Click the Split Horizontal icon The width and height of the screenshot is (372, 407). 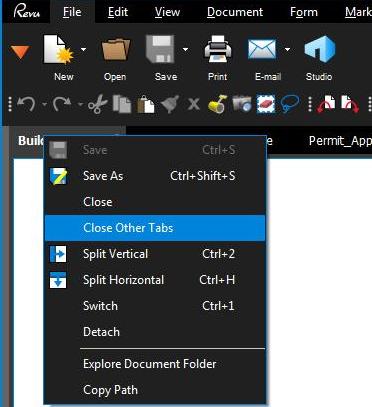point(58,280)
